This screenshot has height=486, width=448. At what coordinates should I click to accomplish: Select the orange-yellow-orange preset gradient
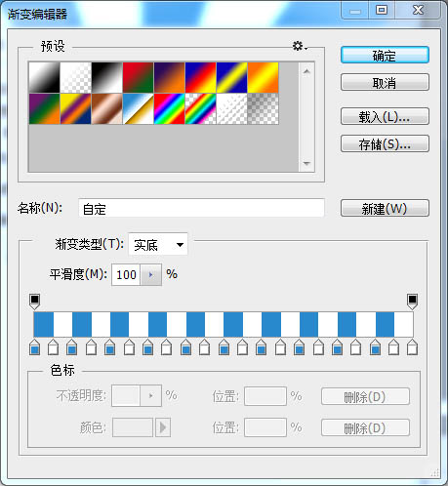(x=263, y=77)
